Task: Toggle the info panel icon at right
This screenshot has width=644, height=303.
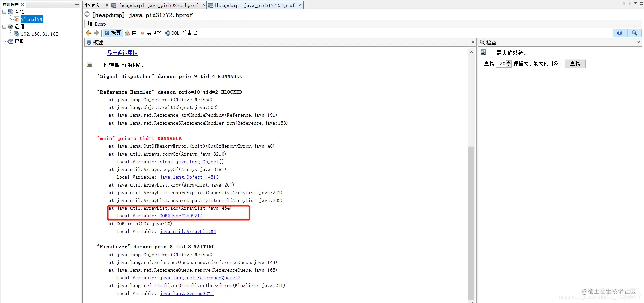Action: click(620, 33)
